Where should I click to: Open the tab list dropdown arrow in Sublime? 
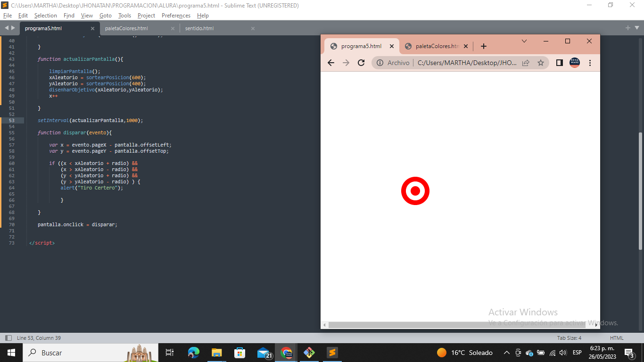click(x=636, y=28)
